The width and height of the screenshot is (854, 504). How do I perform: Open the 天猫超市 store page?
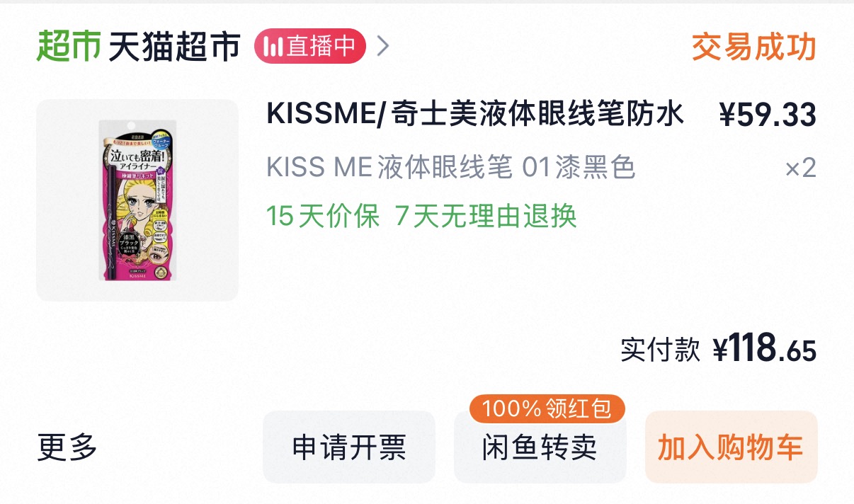coord(174,47)
